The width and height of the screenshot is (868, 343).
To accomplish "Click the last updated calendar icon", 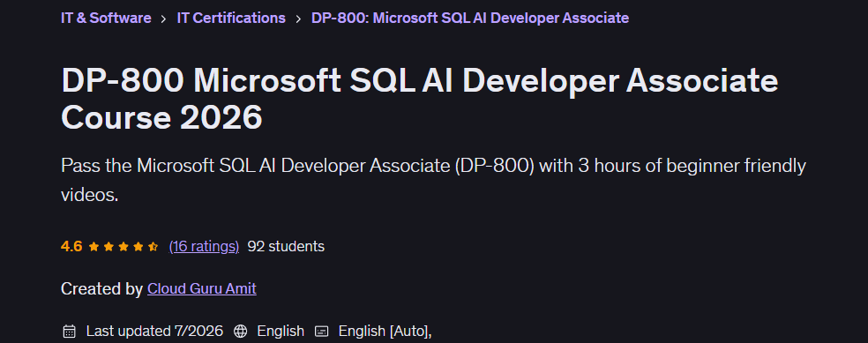I will pyautogui.click(x=69, y=331).
